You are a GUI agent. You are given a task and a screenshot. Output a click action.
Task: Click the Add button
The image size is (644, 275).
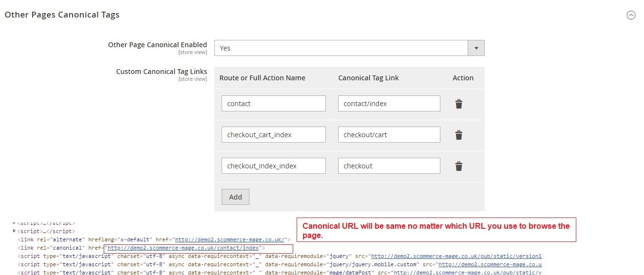click(x=235, y=197)
